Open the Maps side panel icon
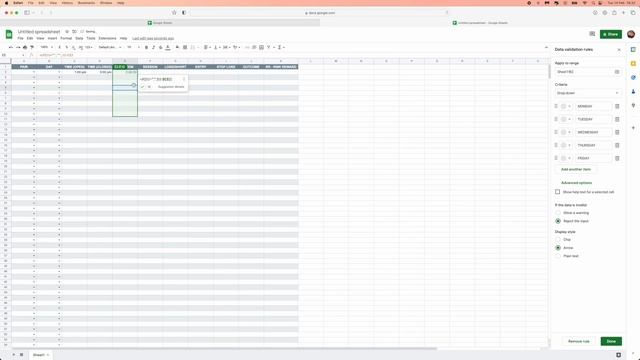Viewport: 640px width, 360px height. click(x=633, y=105)
